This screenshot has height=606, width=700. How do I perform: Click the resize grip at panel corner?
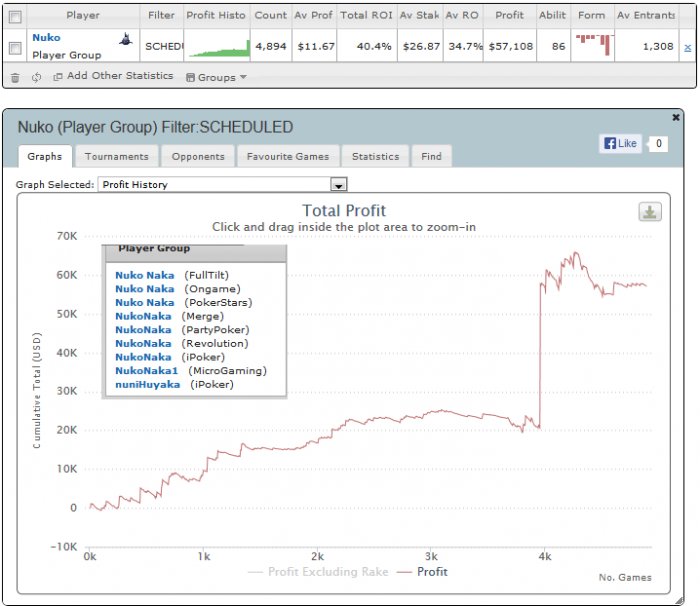(x=679, y=601)
